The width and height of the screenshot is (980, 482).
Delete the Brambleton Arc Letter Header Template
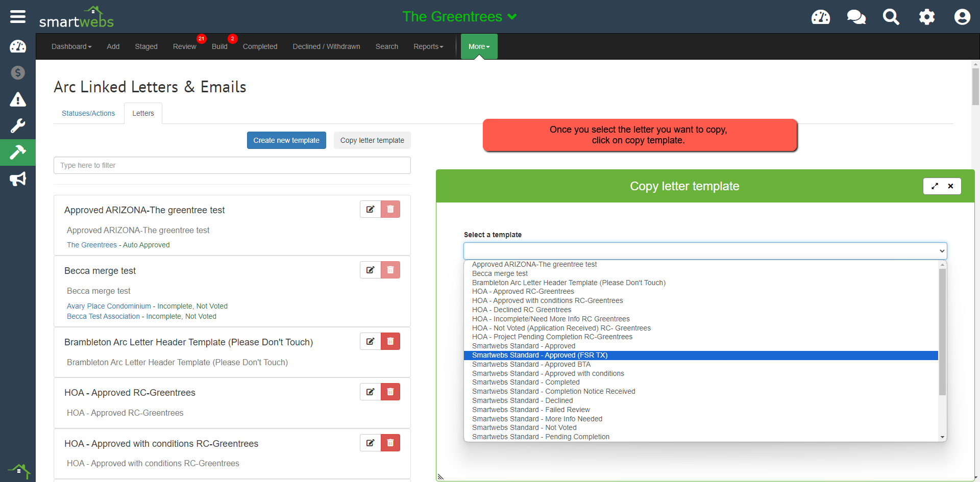coord(390,341)
